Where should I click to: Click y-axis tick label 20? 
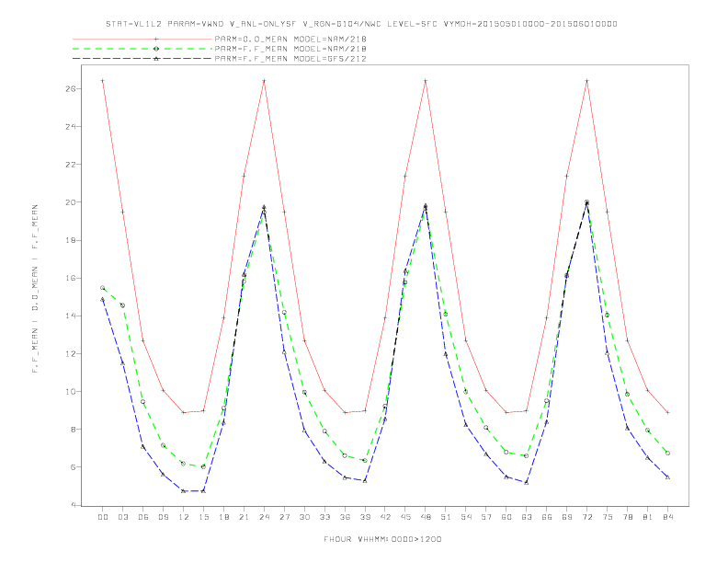pos(71,202)
